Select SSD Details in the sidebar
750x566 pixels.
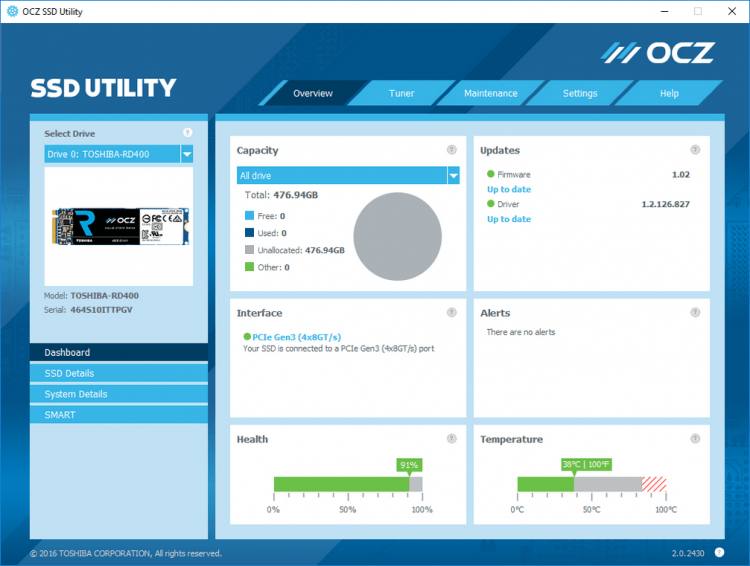(x=119, y=373)
